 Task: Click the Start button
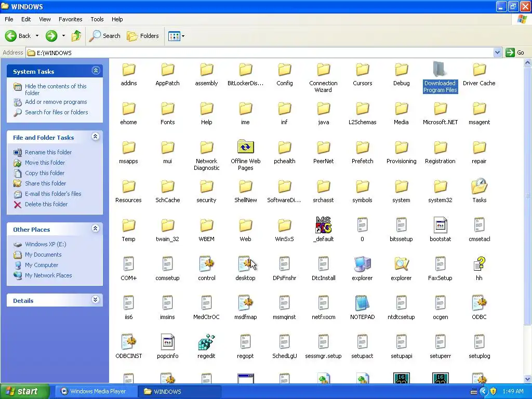pyautogui.click(x=24, y=391)
